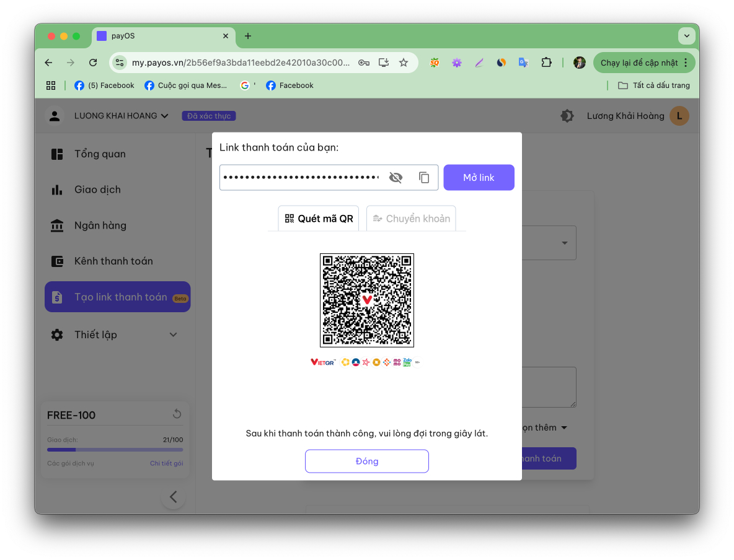This screenshot has width=734, height=560.
Task: Click the Giao dịch bar chart icon
Action: 57,190
